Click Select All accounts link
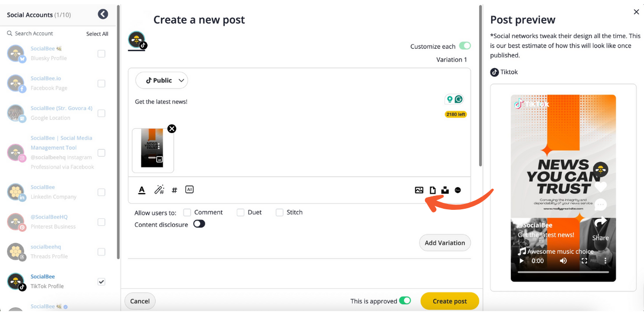This screenshot has width=644, height=315. [97, 34]
